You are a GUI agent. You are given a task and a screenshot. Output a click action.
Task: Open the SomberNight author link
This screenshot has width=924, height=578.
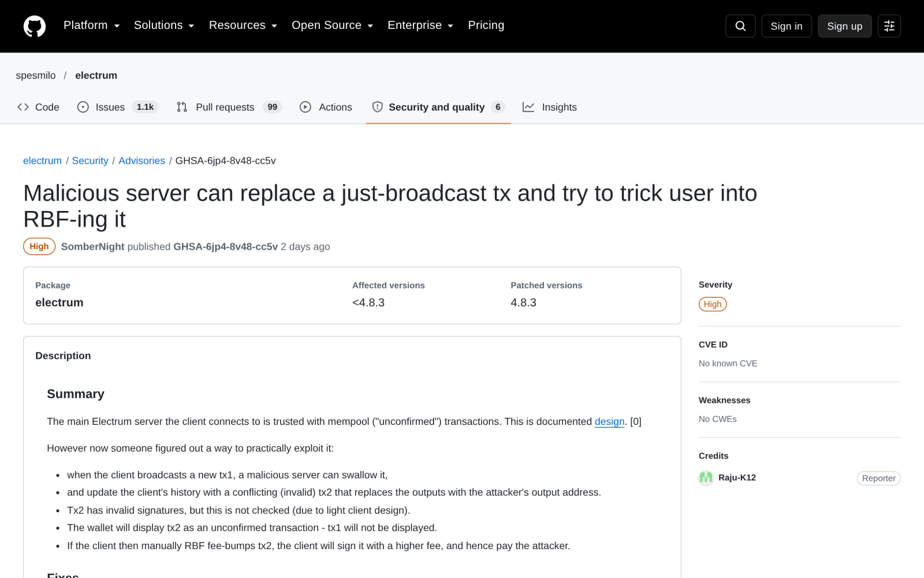[92, 247]
